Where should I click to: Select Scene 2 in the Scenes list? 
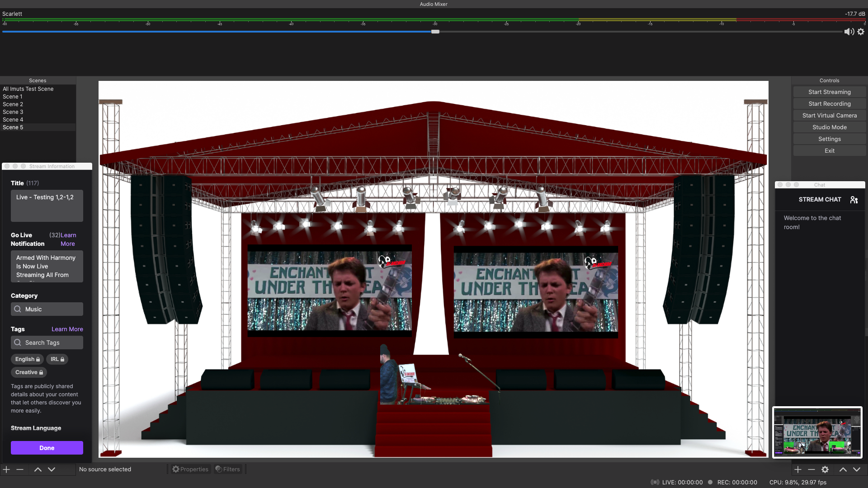point(38,104)
